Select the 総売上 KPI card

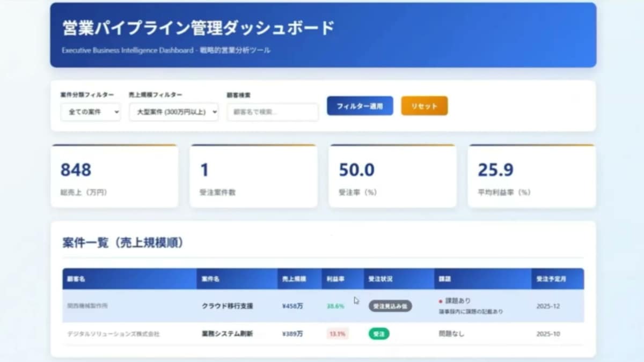pos(114,175)
